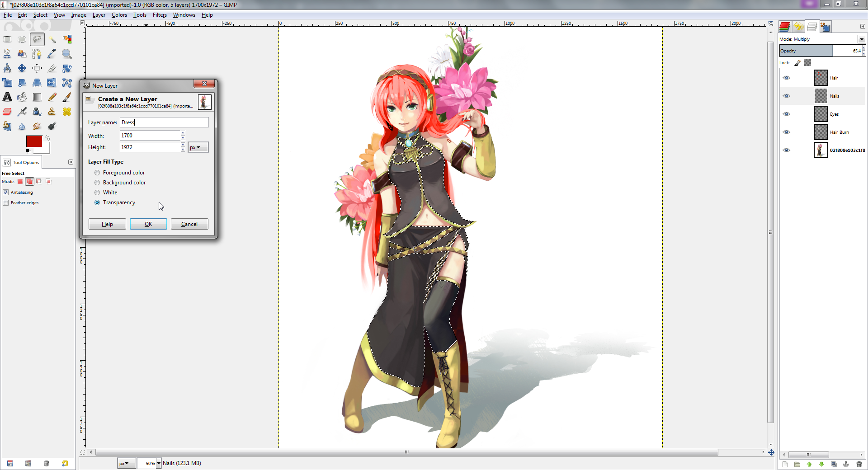Screen dimensions: 868x470
Task: Open the layer Mode dropdown
Action: click(862, 39)
